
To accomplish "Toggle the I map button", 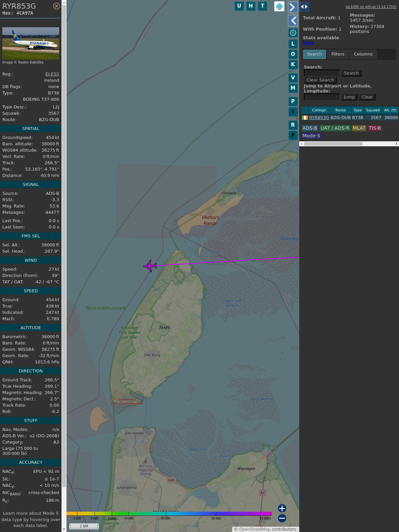I will pos(293,112).
